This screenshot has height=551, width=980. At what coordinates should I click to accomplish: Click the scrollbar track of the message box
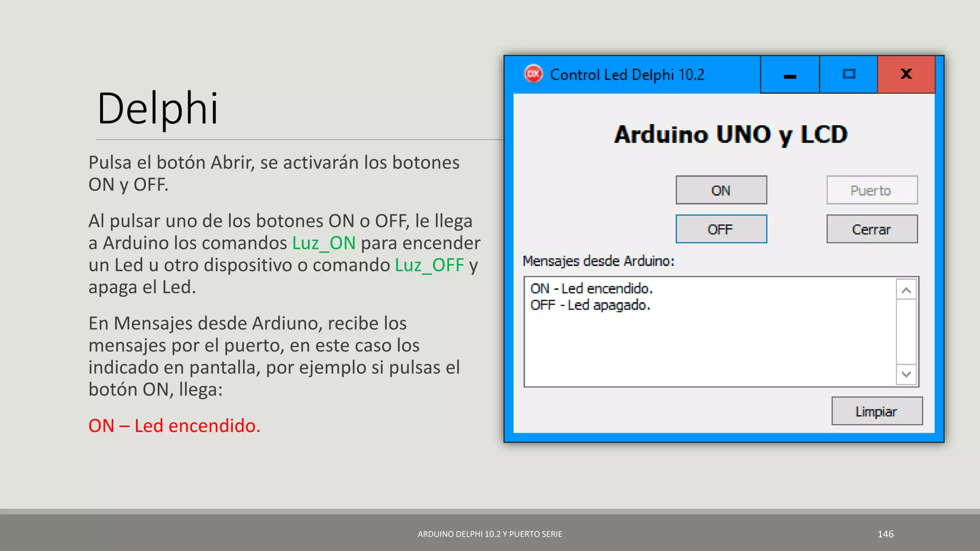(x=906, y=332)
